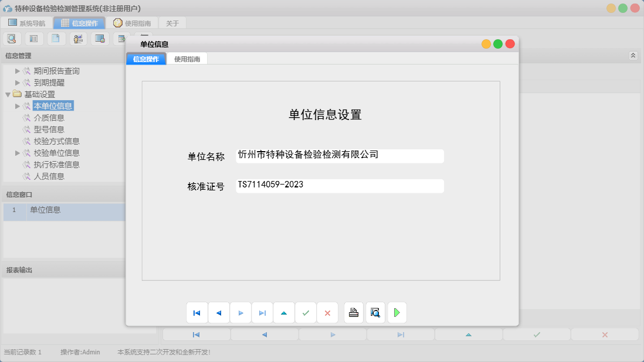Screen dimensions: 644x362
Task: Click the monitor/display toolbar icon
Action: [100, 38]
